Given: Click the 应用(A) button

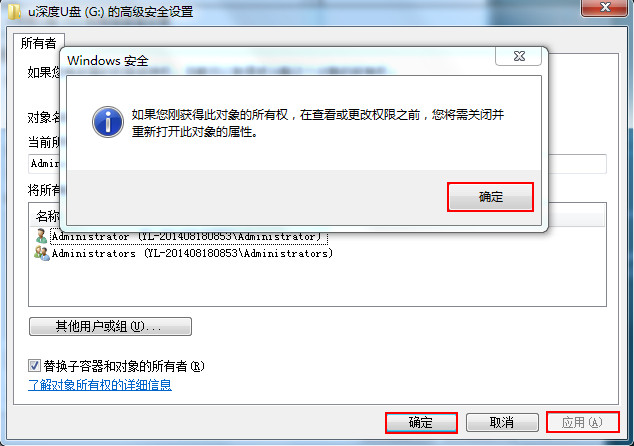Looking at the screenshot, I should (583, 423).
